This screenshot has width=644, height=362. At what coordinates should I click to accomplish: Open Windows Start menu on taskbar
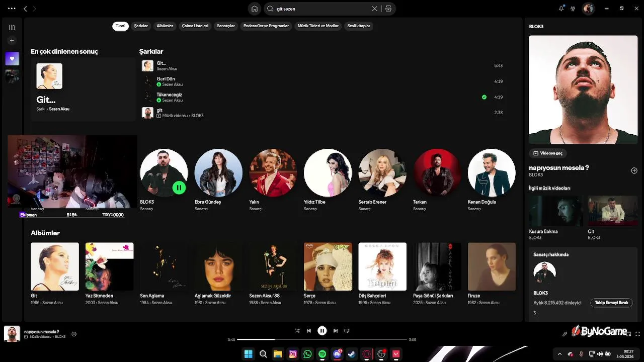coord(248,354)
